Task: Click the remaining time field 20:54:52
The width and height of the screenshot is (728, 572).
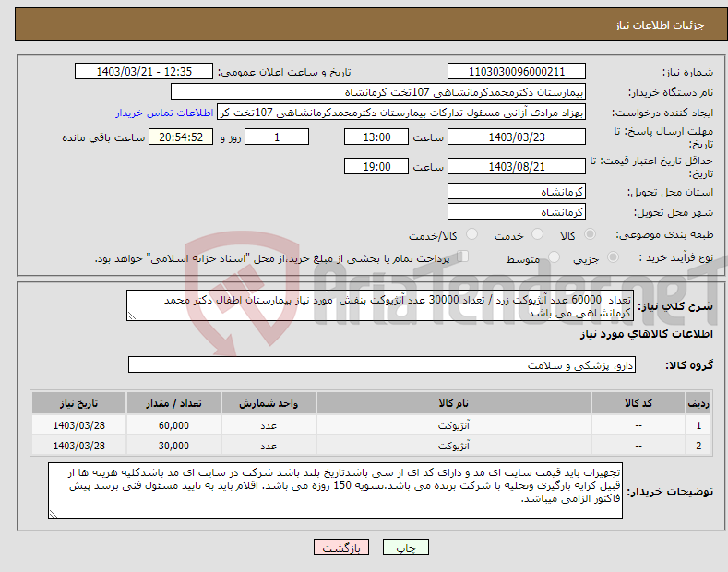Action: 181,137
